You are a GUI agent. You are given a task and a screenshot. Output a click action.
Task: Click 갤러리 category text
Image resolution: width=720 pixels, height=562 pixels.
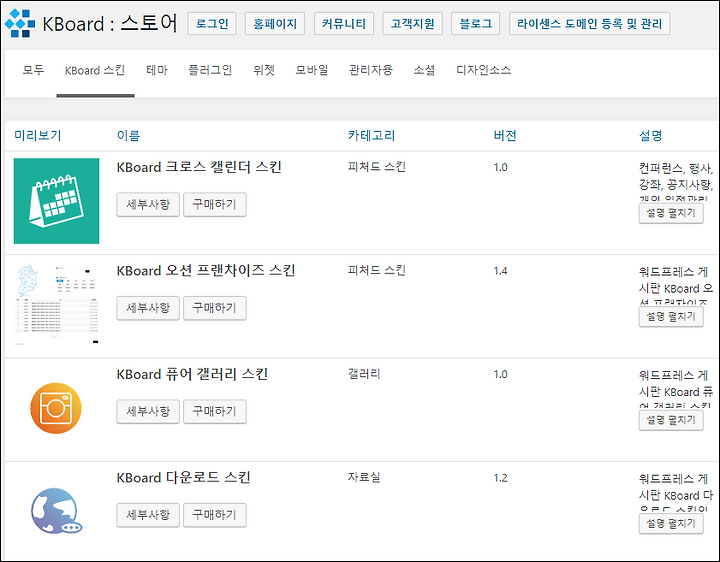click(364, 374)
